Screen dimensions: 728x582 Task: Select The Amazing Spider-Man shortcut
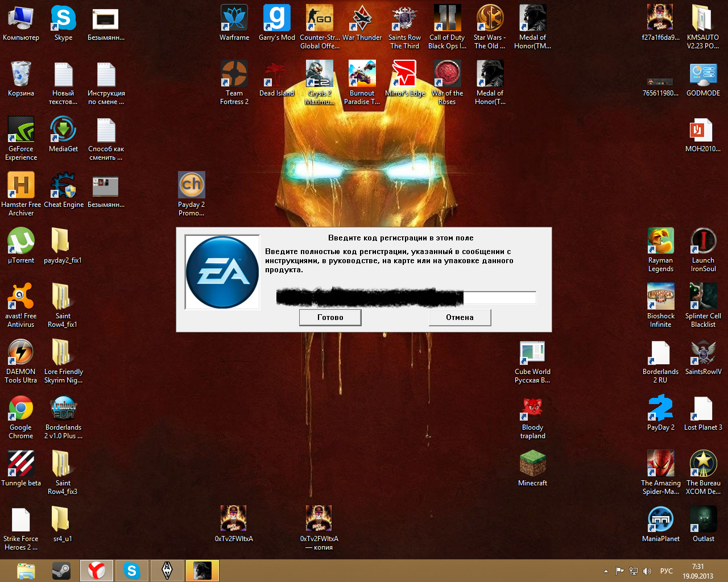coord(660,473)
